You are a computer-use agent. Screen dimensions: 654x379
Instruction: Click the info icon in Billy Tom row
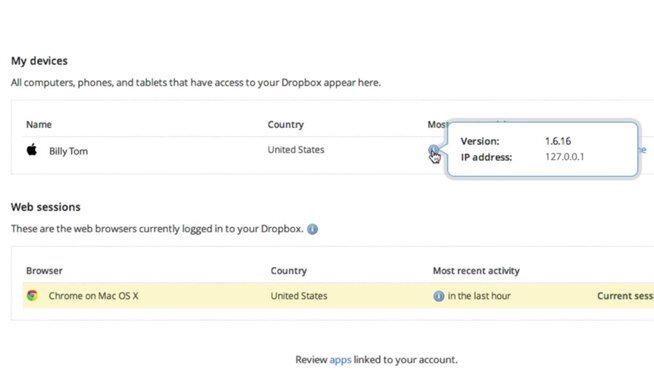(x=433, y=150)
